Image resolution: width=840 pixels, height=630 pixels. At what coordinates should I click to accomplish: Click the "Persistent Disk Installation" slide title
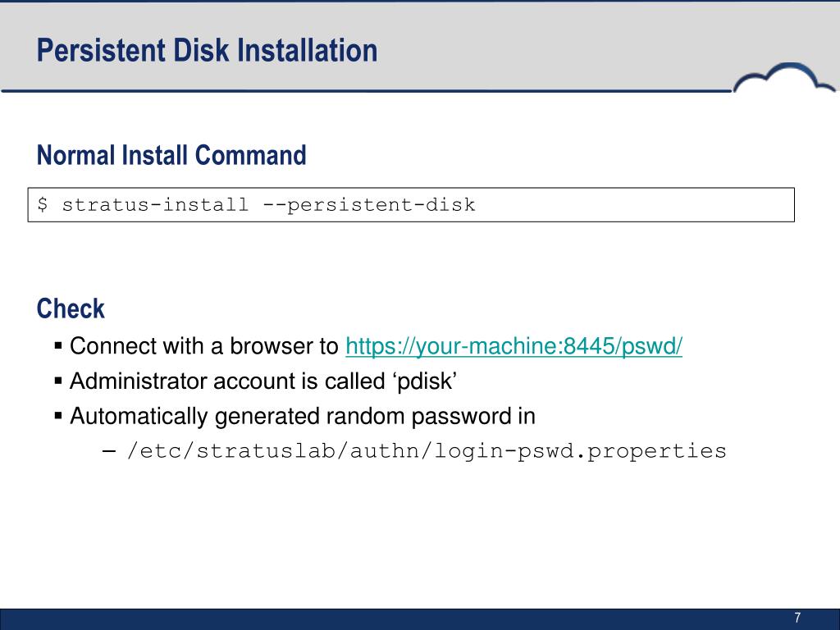tap(208, 51)
